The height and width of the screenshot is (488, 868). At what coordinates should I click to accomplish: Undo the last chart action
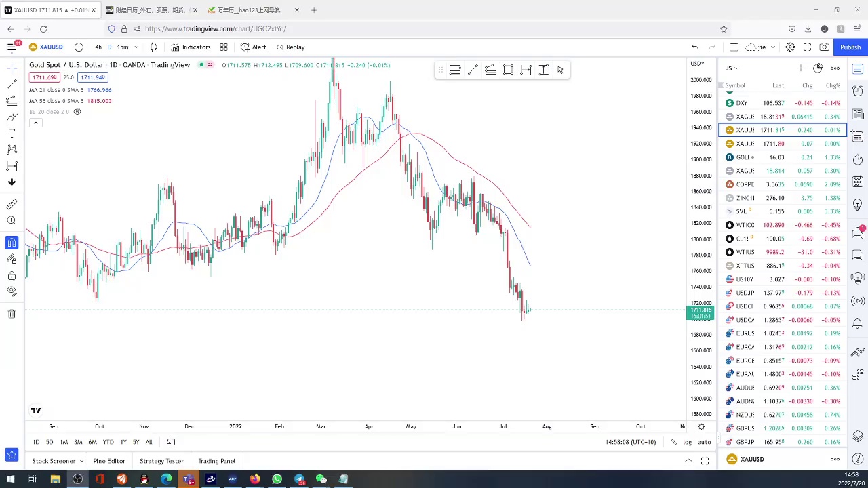(x=695, y=47)
